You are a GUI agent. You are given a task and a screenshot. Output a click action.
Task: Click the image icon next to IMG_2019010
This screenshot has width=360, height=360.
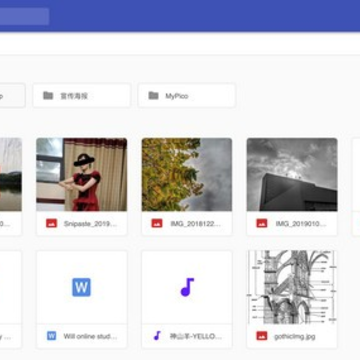pyautogui.click(x=262, y=223)
